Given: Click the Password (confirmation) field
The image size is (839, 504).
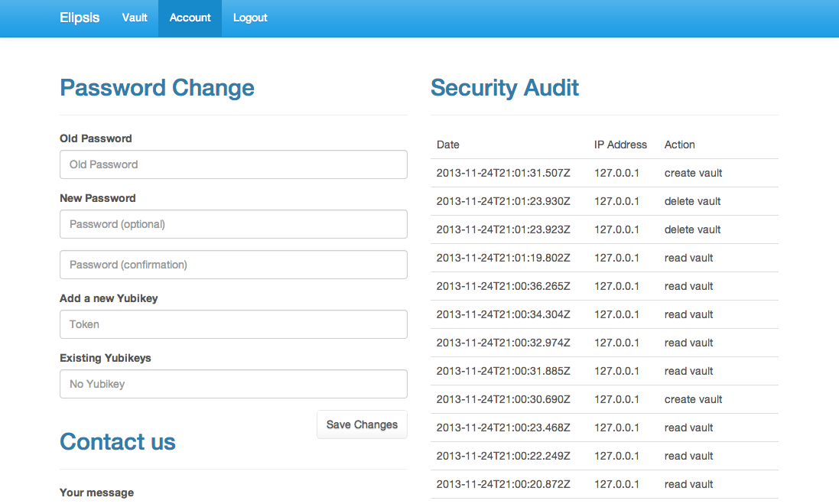Looking at the screenshot, I should 233,265.
